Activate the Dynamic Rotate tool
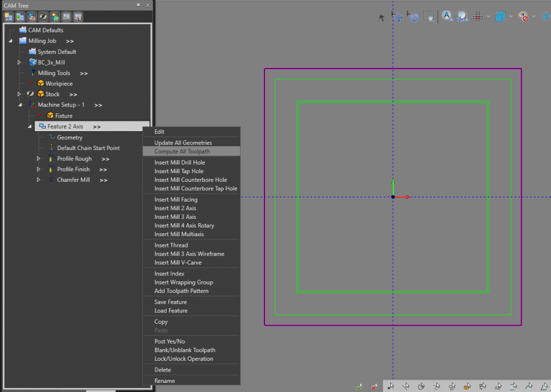This screenshot has width=551, height=392. (413, 17)
